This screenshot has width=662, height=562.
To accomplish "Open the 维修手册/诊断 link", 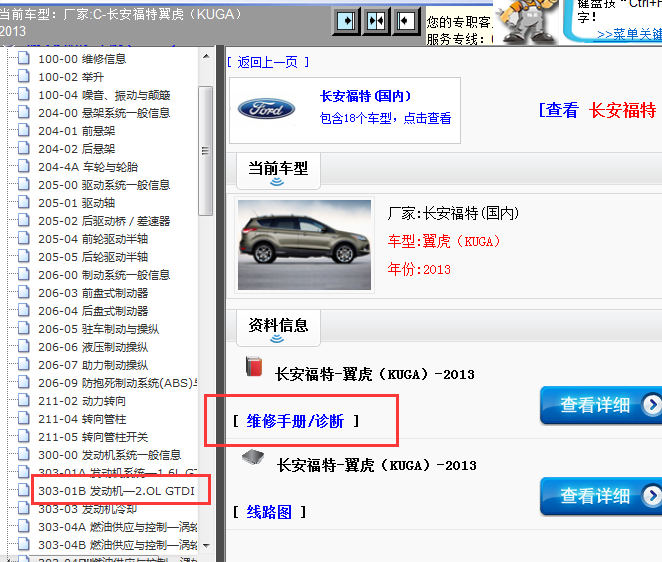I will coord(295,421).
